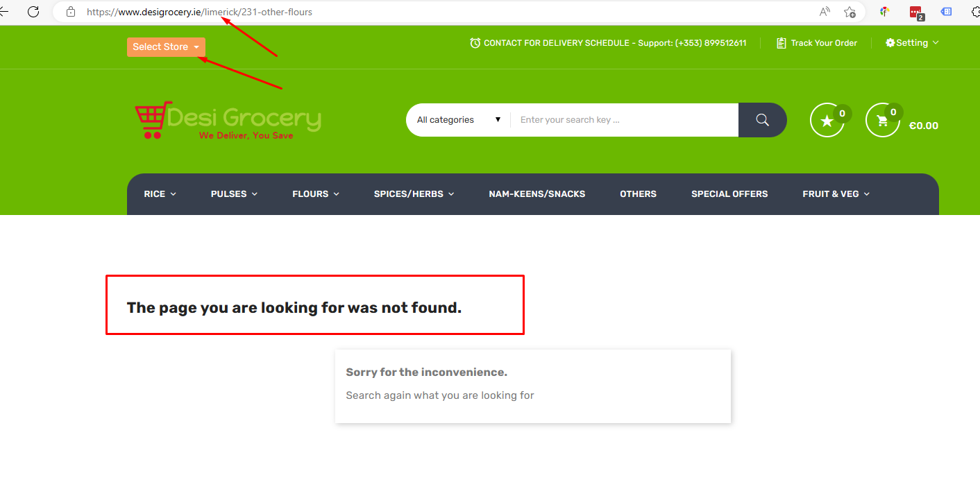Open the wishlist star icon
980x498 pixels.
(x=827, y=121)
